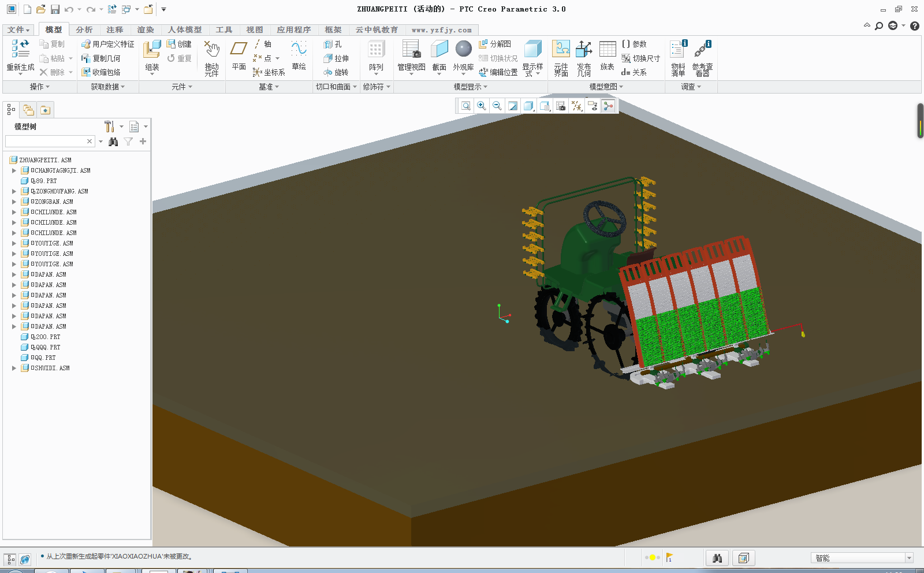Screen dimensions: 924x573
Task: Open a file with the folder icon
Action: (x=40, y=9)
